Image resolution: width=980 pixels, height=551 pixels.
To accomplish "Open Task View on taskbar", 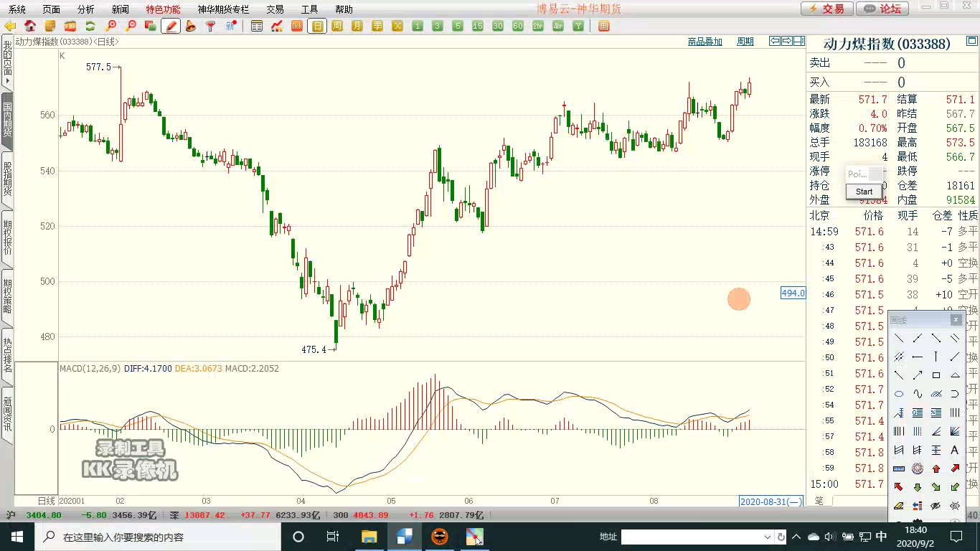I will [x=332, y=537].
